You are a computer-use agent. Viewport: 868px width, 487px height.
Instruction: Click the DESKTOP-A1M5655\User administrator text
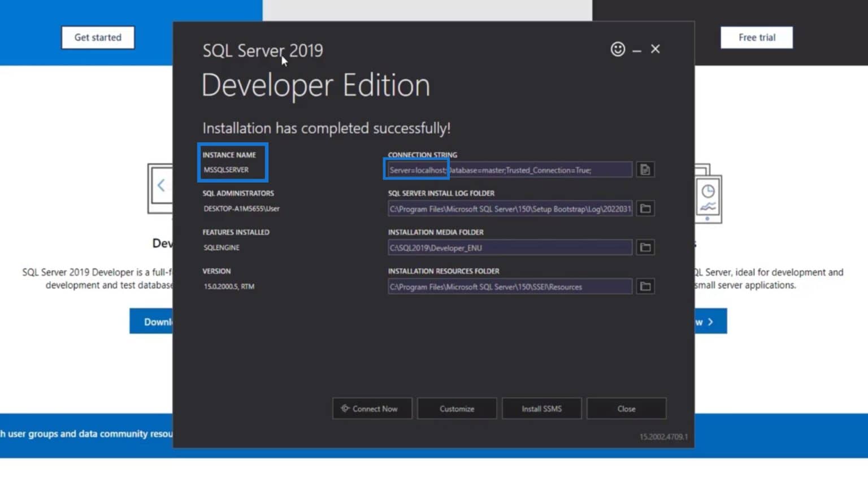241,208
